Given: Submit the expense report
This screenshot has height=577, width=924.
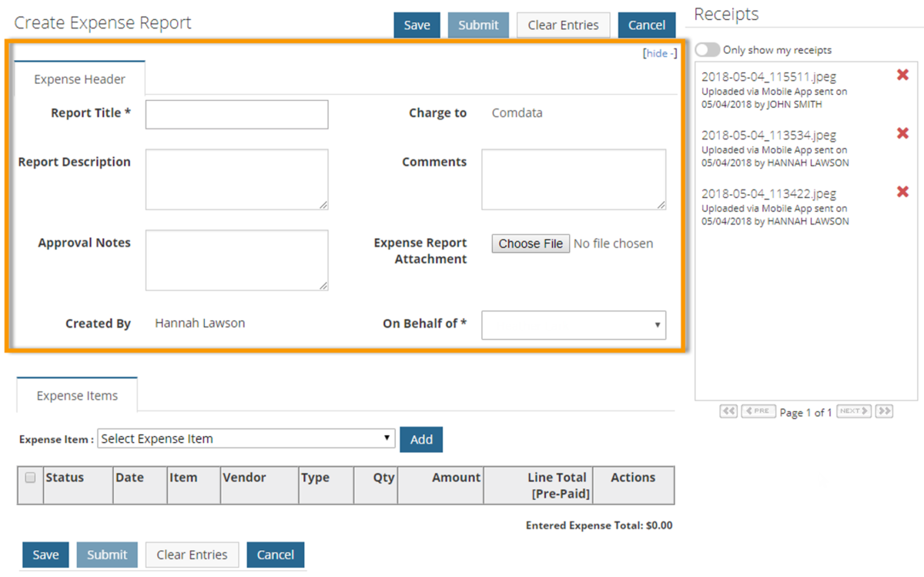Looking at the screenshot, I should coord(478,25).
